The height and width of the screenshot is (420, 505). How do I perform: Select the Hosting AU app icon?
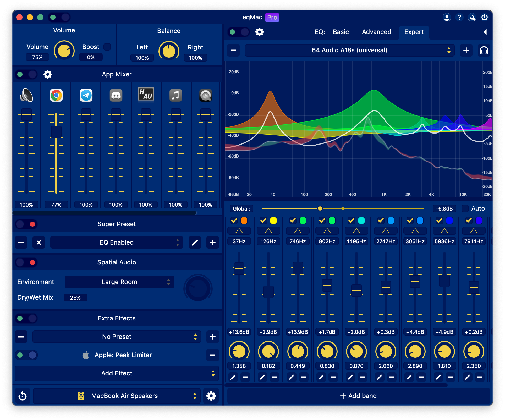click(x=146, y=95)
